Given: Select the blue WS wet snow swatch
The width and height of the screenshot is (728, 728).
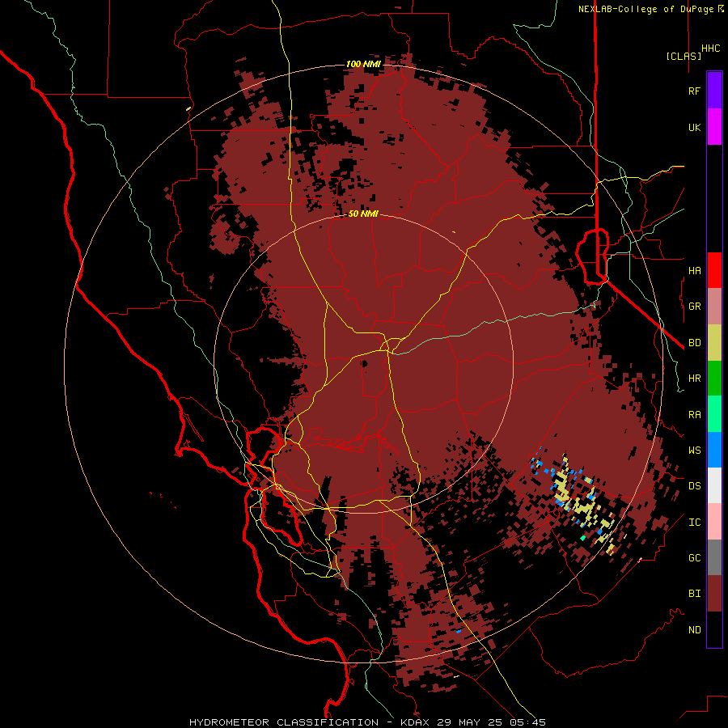Looking at the screenshot, I should [x=714, y=450].
